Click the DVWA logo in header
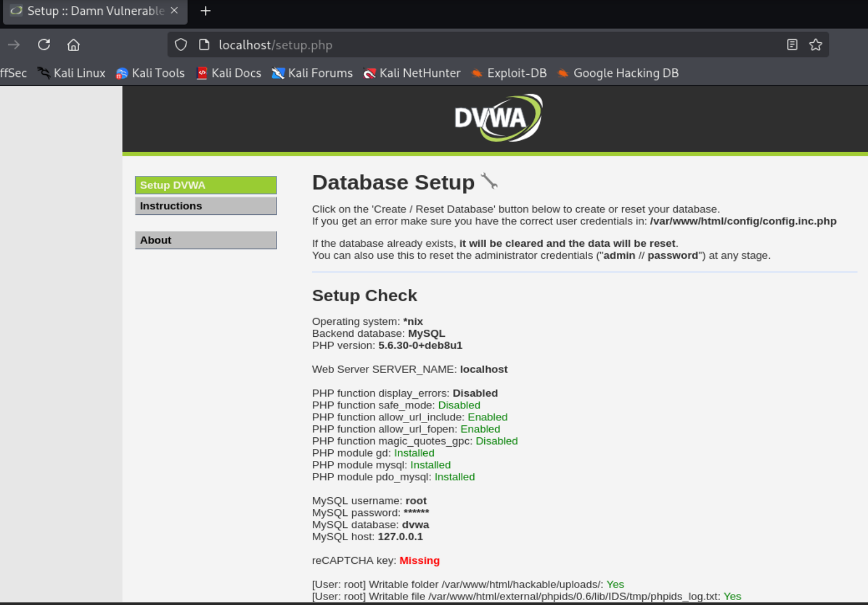 [x=499, y=118]
